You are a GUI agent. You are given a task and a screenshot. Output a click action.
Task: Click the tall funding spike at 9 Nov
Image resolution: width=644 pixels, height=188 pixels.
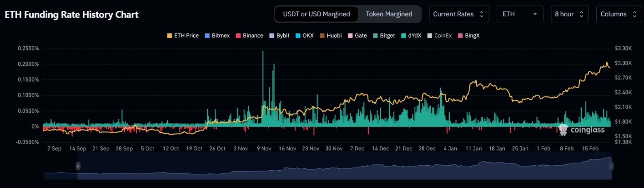tap(263, 89)
